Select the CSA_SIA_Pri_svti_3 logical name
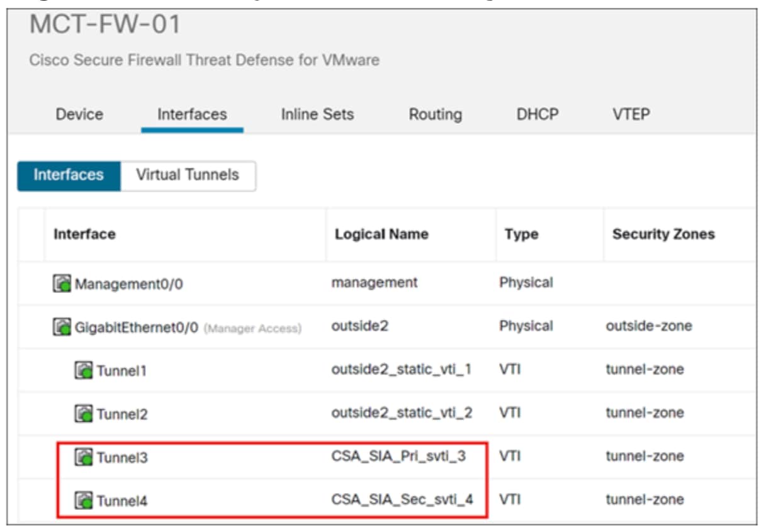 tap(398, 456)
